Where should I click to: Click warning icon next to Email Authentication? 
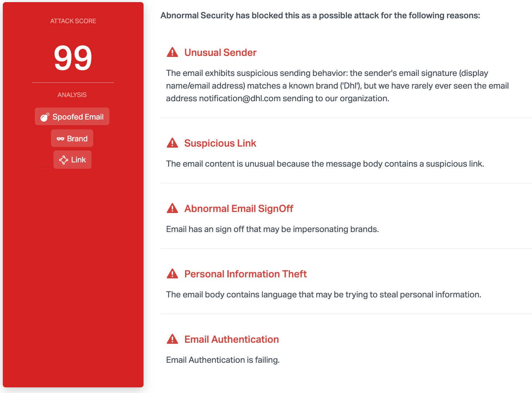pyautogui.click(x=172, y=339)
